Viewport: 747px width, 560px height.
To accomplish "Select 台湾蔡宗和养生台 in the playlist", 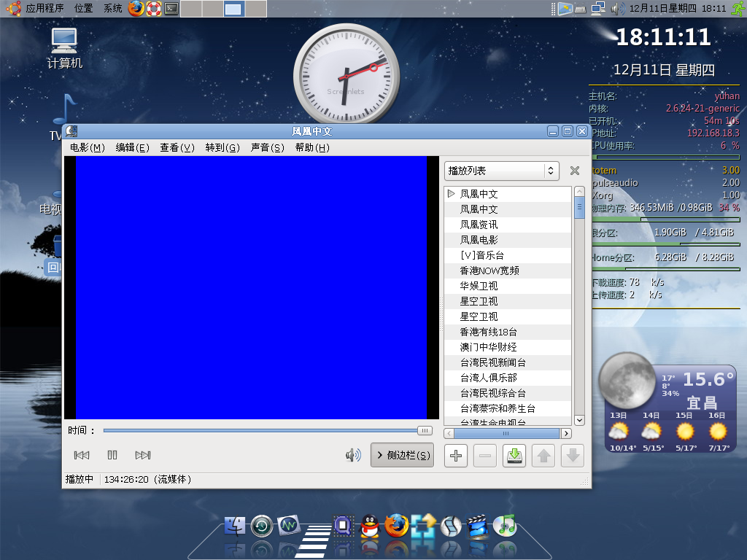I will (508, 408).
